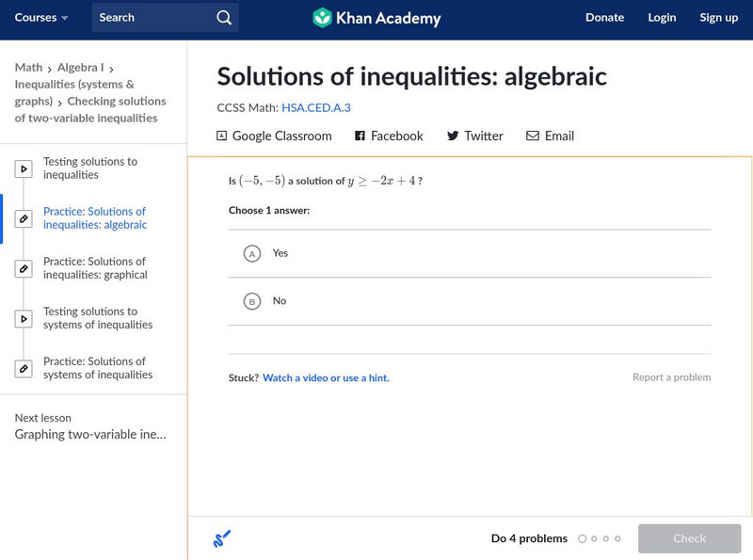Click into the Search input field
This screenshot has width=753, height=560.
pyautogui.click(x=151, y=18)
